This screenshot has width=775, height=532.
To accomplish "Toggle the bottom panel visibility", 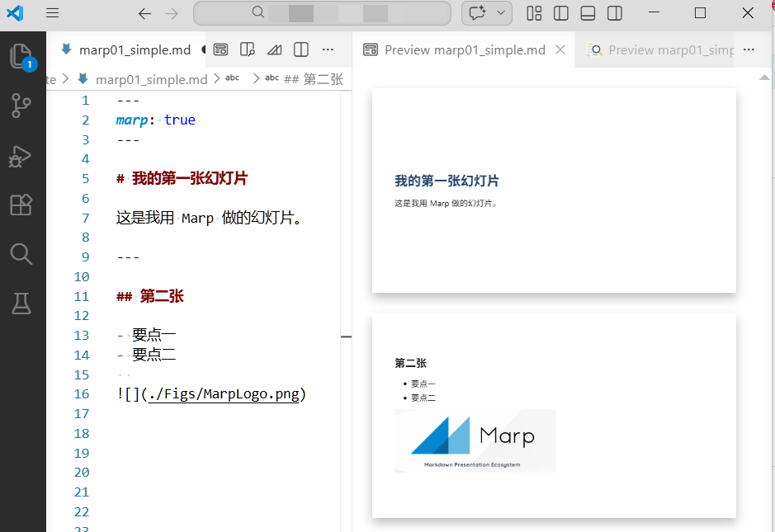I will (x=588, y=13).
